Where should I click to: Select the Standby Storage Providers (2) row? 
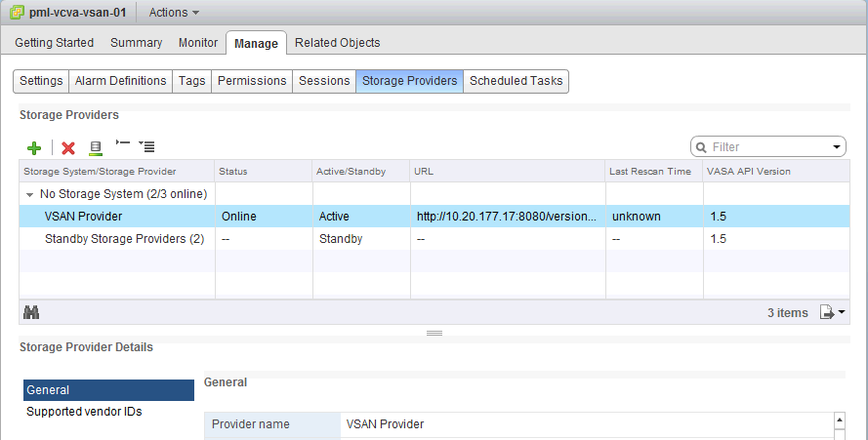pyautogui.click(x=124, y=239)
